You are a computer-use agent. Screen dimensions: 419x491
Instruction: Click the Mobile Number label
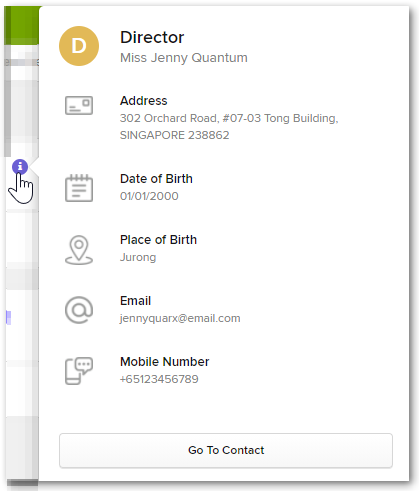[x=165, y=362]
